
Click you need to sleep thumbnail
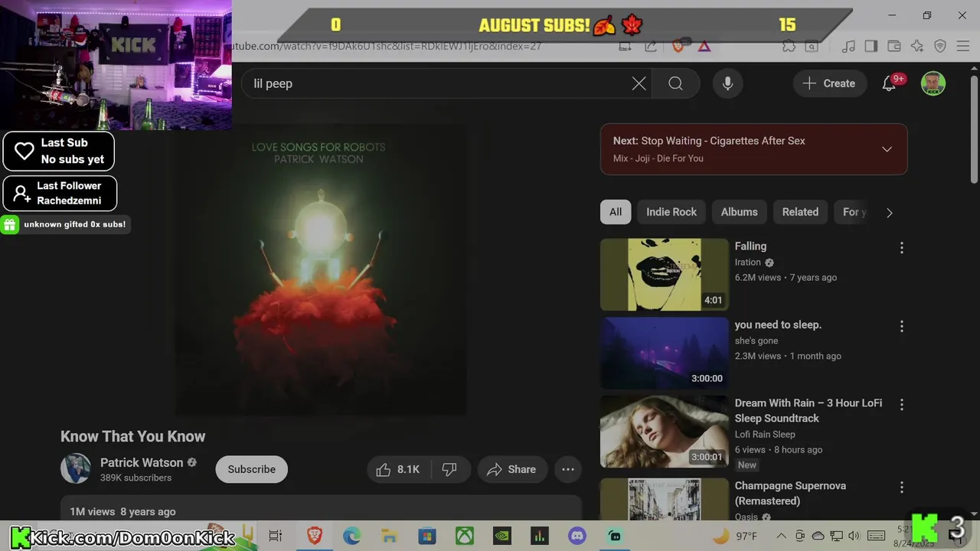point(665,353)
